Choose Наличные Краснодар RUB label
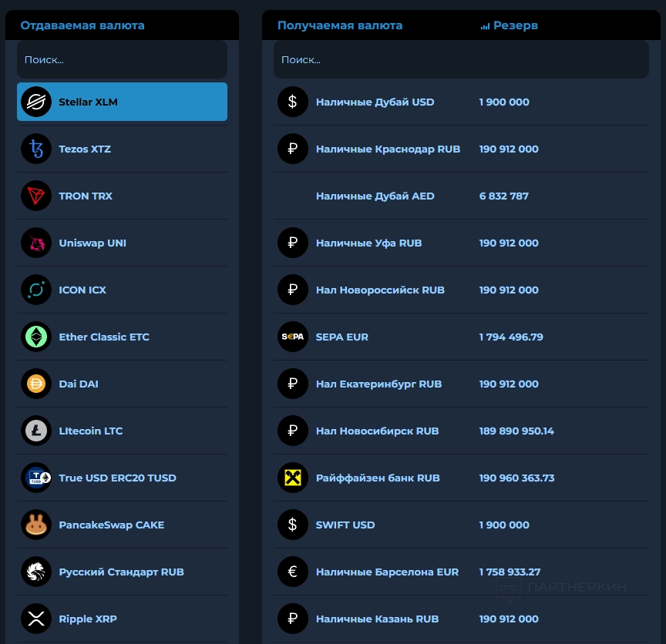This screenshot has height=644, width=666. pyautogui.click(x=388, y=149)
